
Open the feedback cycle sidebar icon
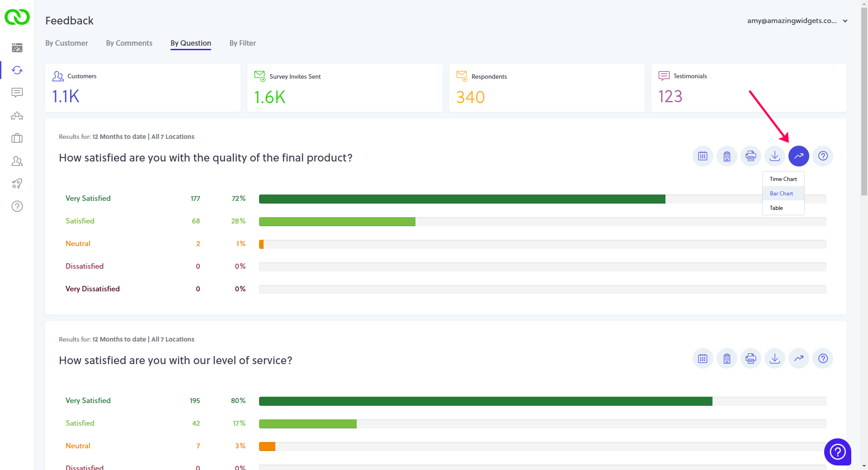pos(17,70)
